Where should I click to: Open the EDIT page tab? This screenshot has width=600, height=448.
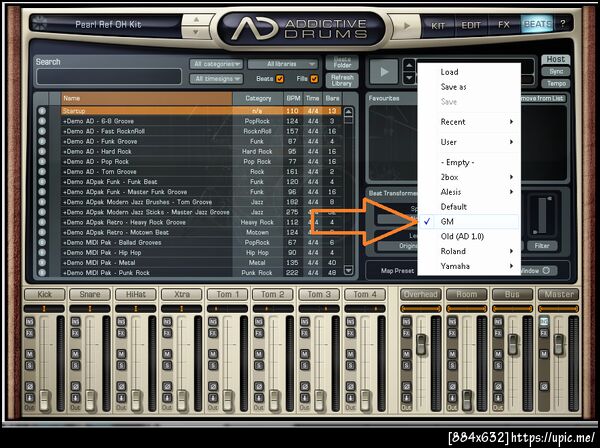coord(471,25)
